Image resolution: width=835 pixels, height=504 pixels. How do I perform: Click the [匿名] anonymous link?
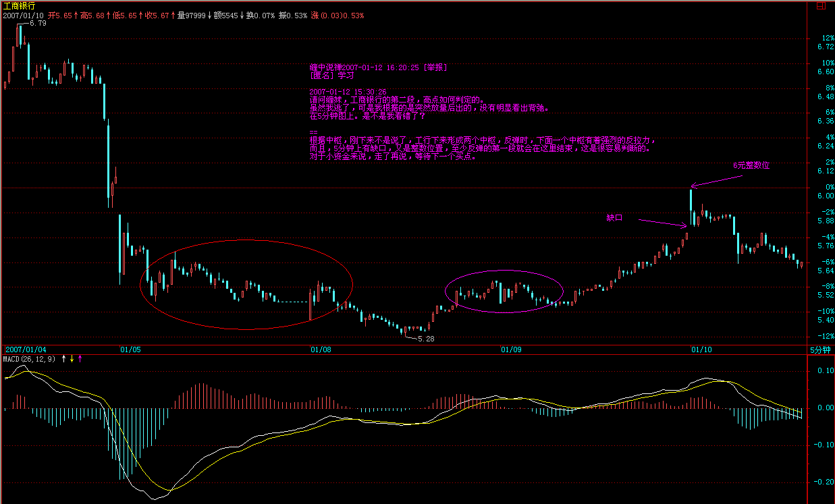[x=322, y=76]
